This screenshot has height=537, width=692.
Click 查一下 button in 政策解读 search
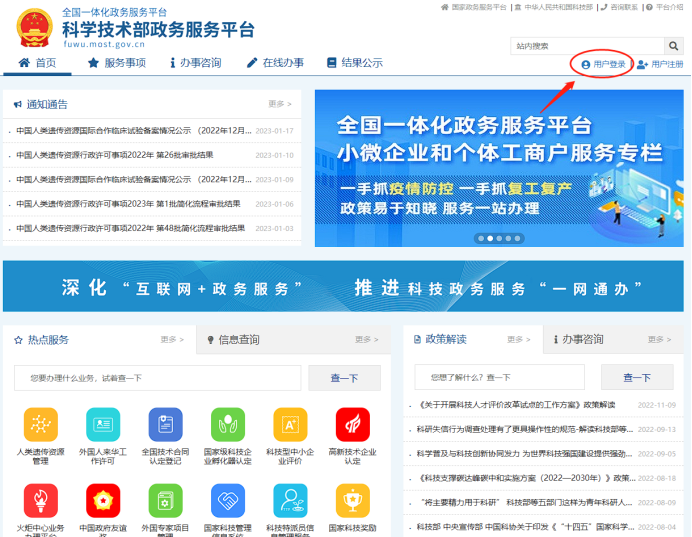click(637, 377)
